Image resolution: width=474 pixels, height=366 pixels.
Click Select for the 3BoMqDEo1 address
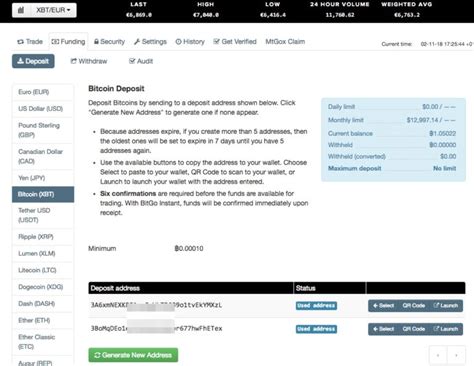(x=383, y=329)
